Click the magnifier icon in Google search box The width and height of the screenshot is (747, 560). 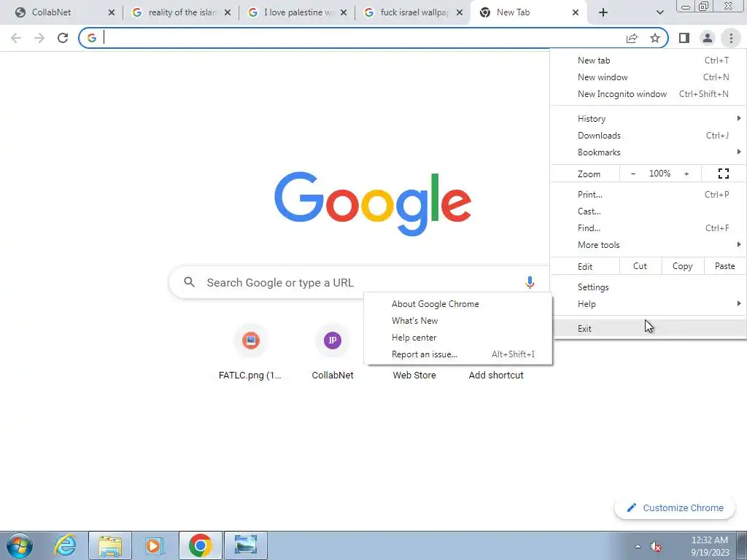[189, 282]
